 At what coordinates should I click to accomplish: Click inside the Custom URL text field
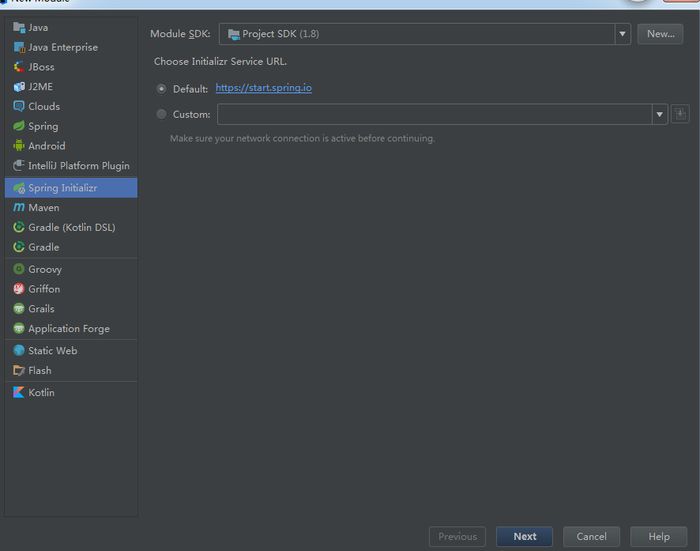(x=434, y=115)
